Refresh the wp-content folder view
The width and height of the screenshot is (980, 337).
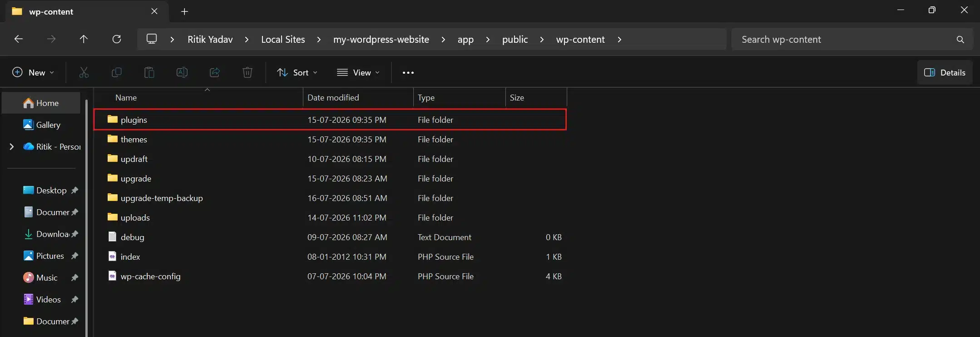[117, 39]
